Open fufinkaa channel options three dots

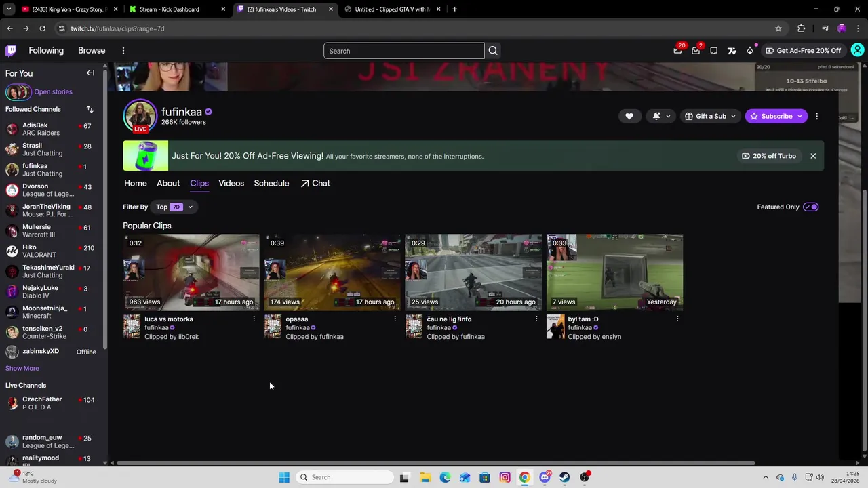coord(816,116)
